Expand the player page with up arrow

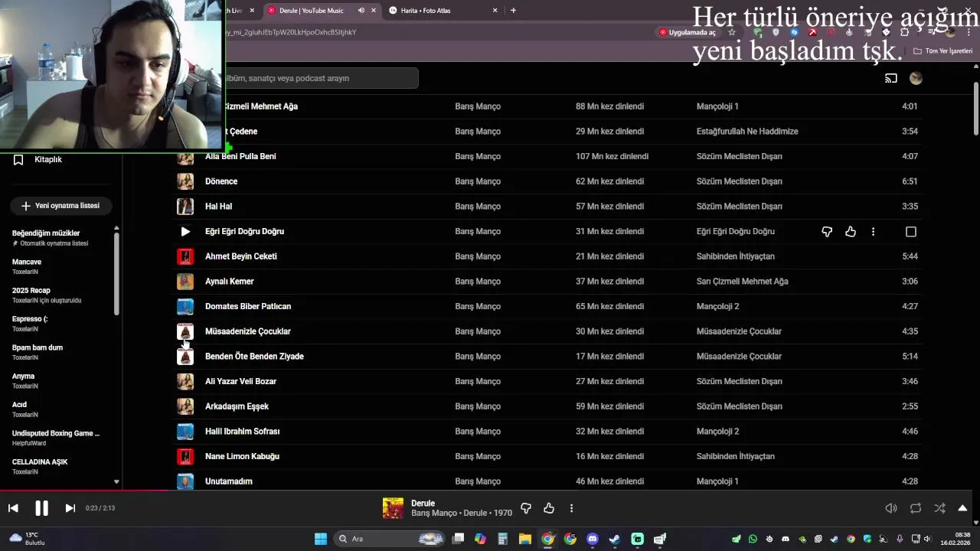pos(962,508)
